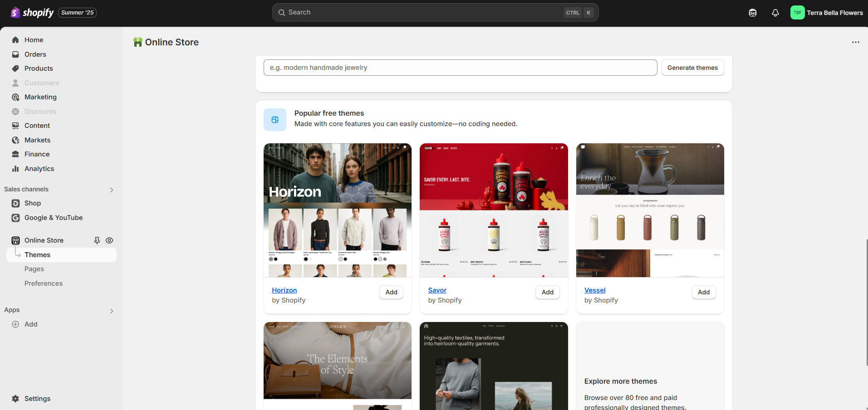This screenshot has width=868, height=410.
Task: Open the three-dot more actions menu
Action: [855, 42]
